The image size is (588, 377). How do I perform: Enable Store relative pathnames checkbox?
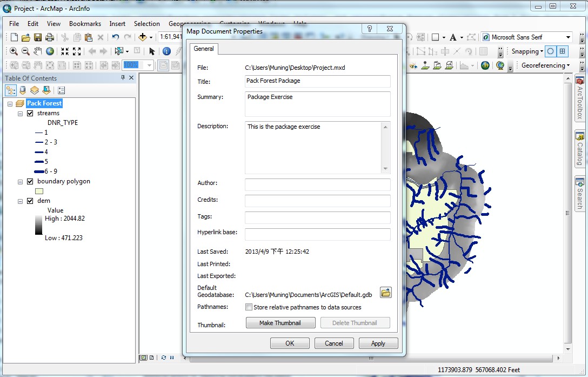pos(249,307)
